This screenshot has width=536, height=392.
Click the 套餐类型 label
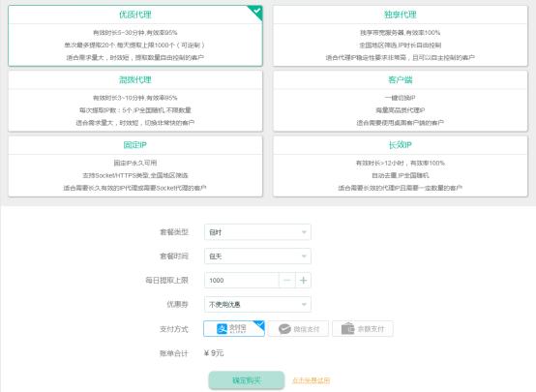[x=174, y=232]
